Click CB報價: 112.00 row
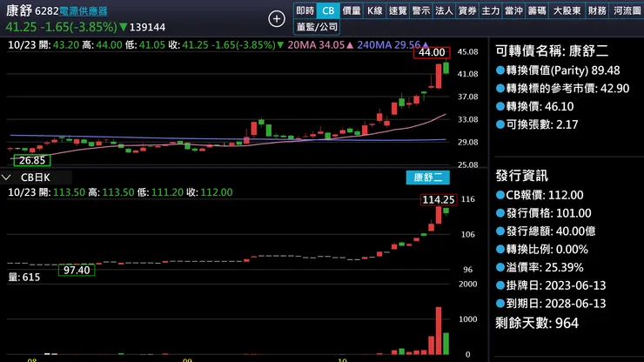Viewport: 644px width, 362px height. click(x=540, y=195)
